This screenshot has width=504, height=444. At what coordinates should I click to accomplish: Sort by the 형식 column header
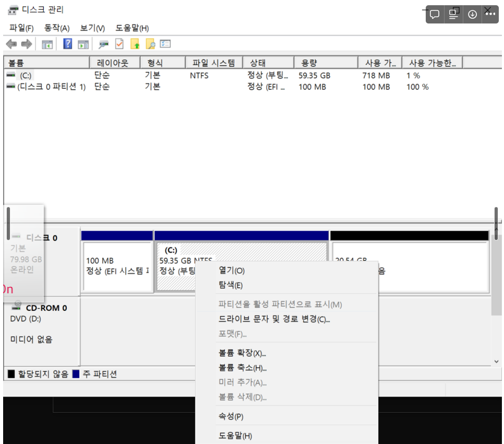[163, 63]
